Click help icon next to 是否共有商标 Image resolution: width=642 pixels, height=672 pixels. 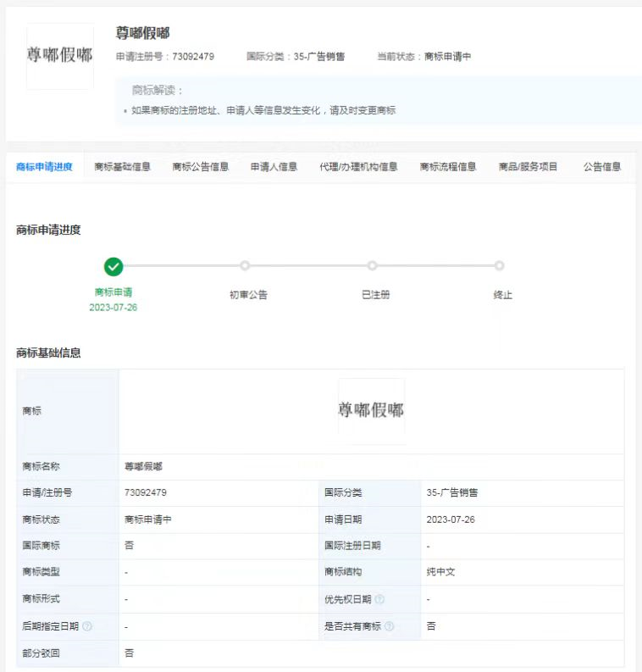tap(389, 626)
